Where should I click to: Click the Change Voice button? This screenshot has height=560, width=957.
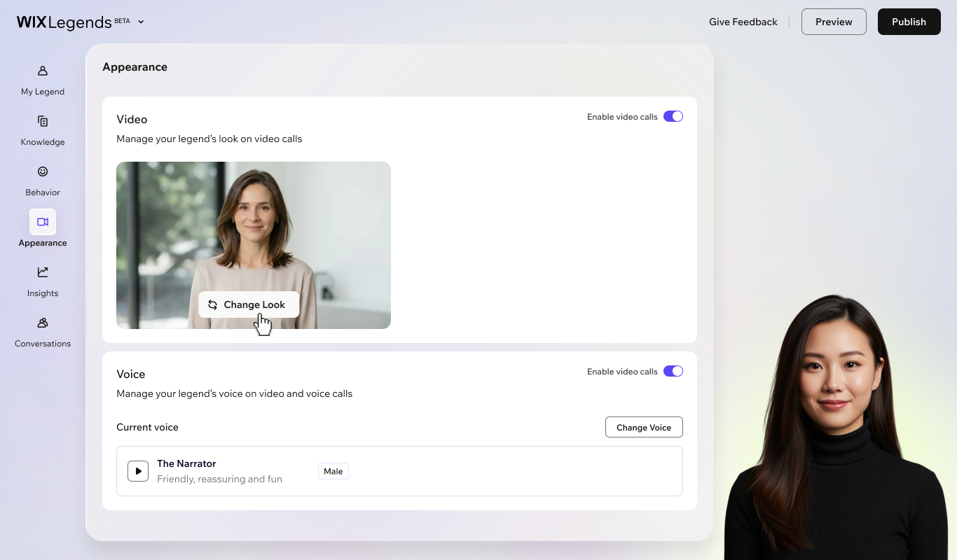tap(644, 427)
